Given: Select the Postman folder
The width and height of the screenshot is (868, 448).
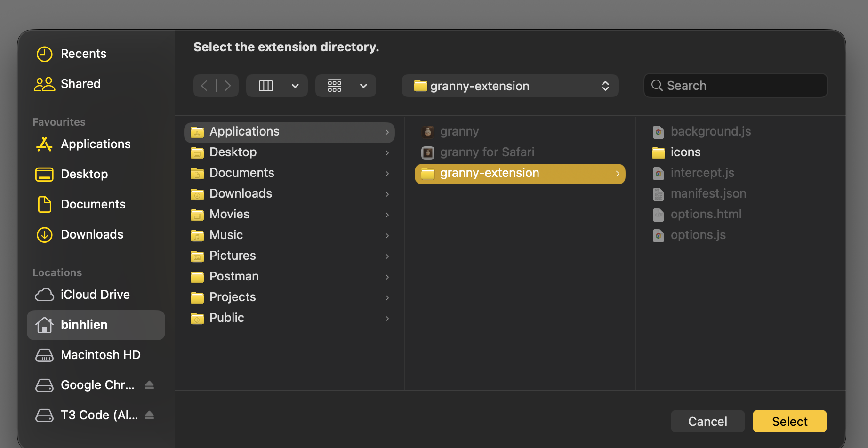Looking at the screenshot, I should [x=289, y=277].
